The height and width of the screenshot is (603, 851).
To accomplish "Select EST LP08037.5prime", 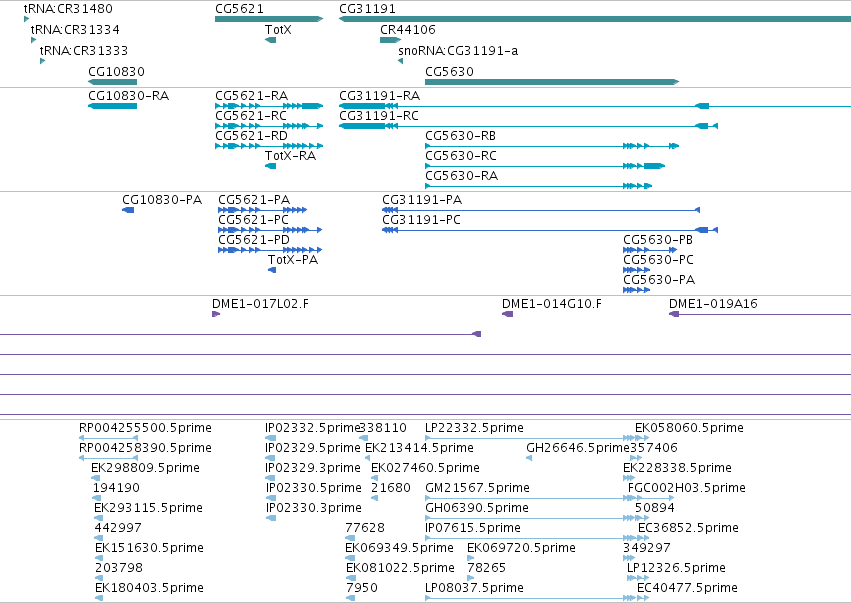I will pos(537,599).
